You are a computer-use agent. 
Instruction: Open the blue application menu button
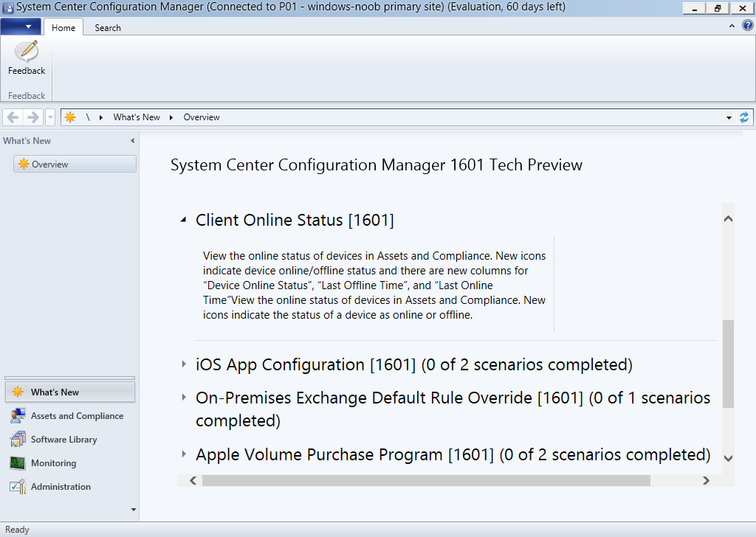[19, 27]
